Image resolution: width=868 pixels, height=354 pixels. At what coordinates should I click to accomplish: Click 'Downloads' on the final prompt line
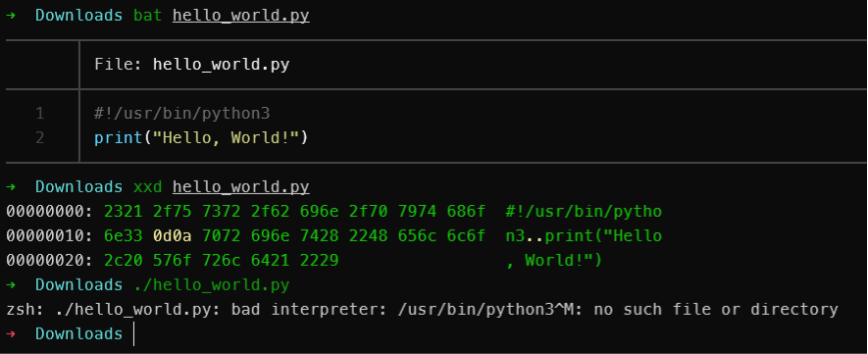(78, 333)
